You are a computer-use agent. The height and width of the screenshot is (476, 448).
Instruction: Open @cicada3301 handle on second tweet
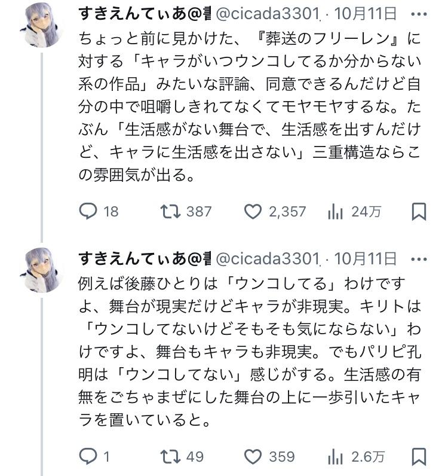tap(268, 258)
